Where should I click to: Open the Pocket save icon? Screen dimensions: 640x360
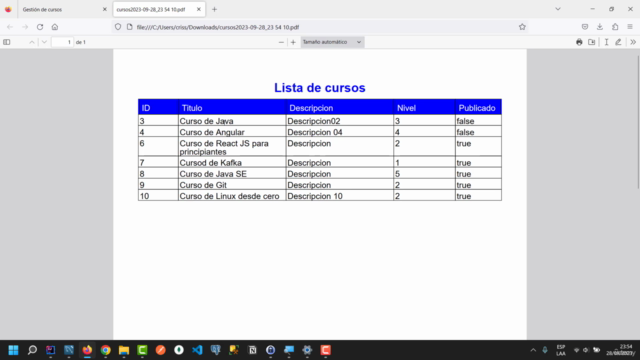(x=585, y=27)
